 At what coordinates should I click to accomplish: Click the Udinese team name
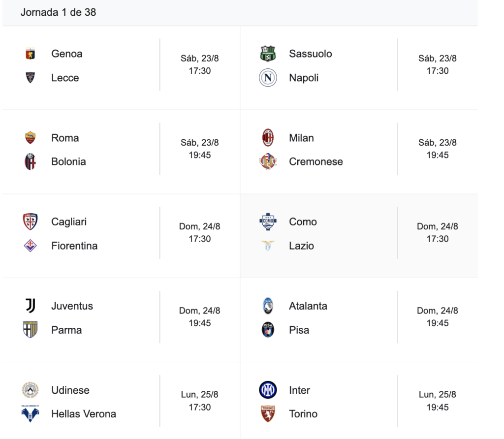pyautogui.click(x=70, y=390)
